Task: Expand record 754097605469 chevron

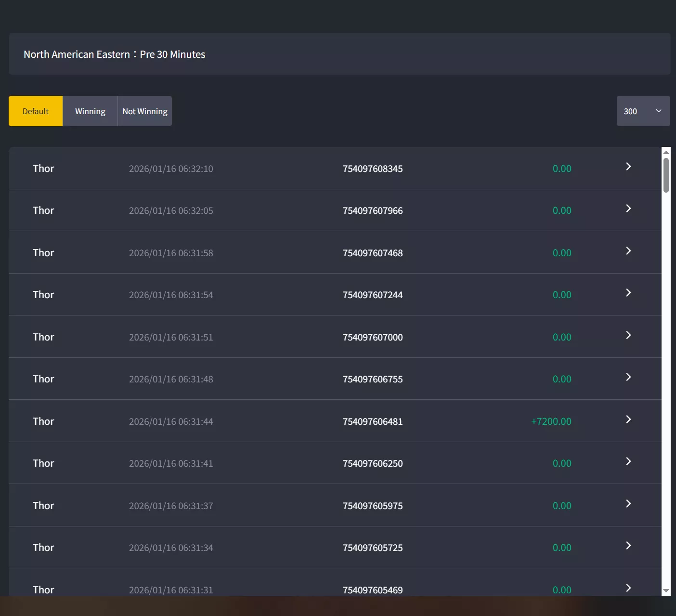Action: pos(628,588)
